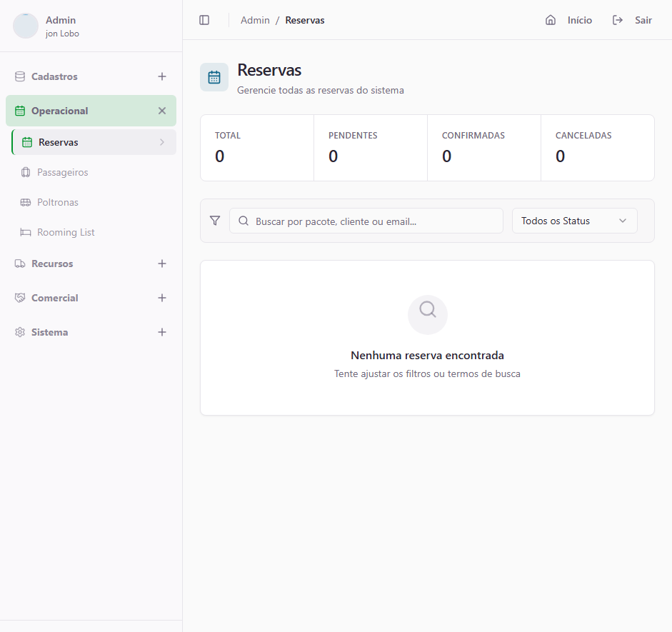Toggle the sidebar panel icon
Viewport: 672px width, 632px height.
pyautogui.click(x=204, y=20)
